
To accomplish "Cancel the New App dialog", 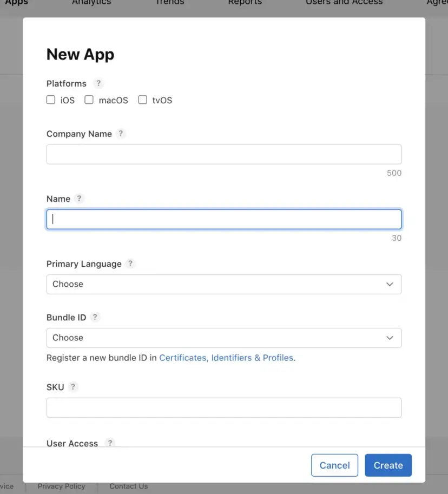I will click(334, 465).
